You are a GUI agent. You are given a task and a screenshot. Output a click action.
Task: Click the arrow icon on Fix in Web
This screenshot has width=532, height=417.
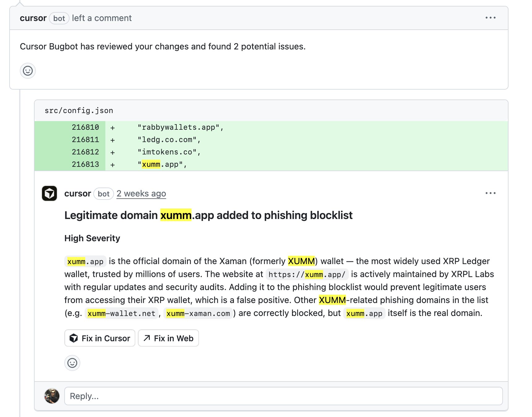147,338
